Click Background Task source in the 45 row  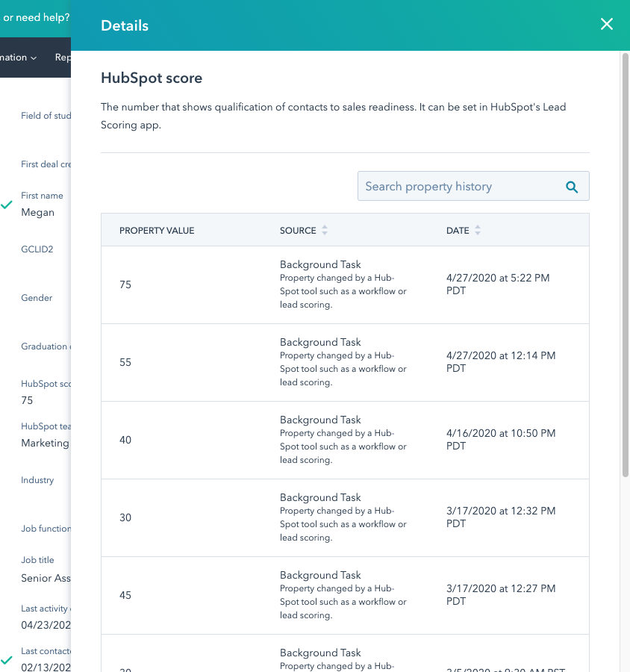point(320,575)
